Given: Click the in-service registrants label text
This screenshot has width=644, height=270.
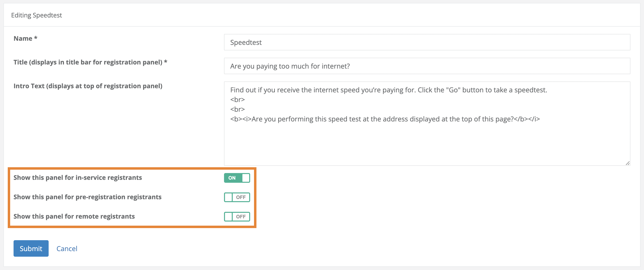Looking at the screenshot, I should pyautogui.click(x=78, y=178).
